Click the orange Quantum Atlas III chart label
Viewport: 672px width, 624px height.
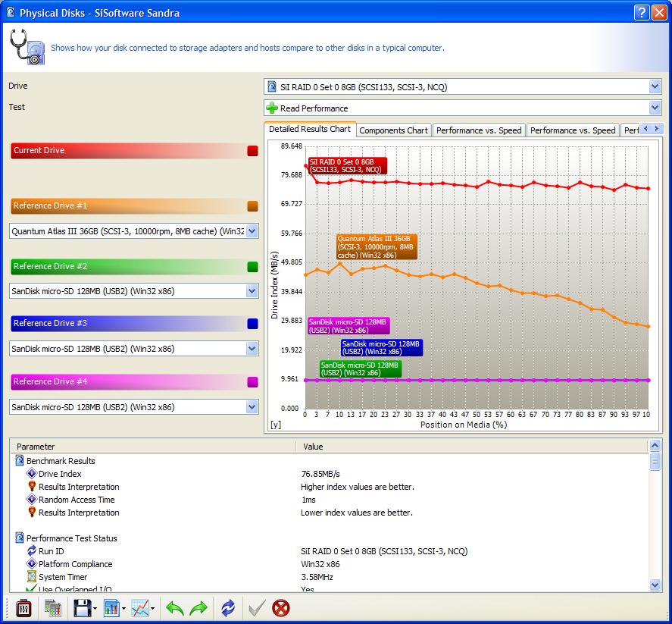[x=377, y=246]
